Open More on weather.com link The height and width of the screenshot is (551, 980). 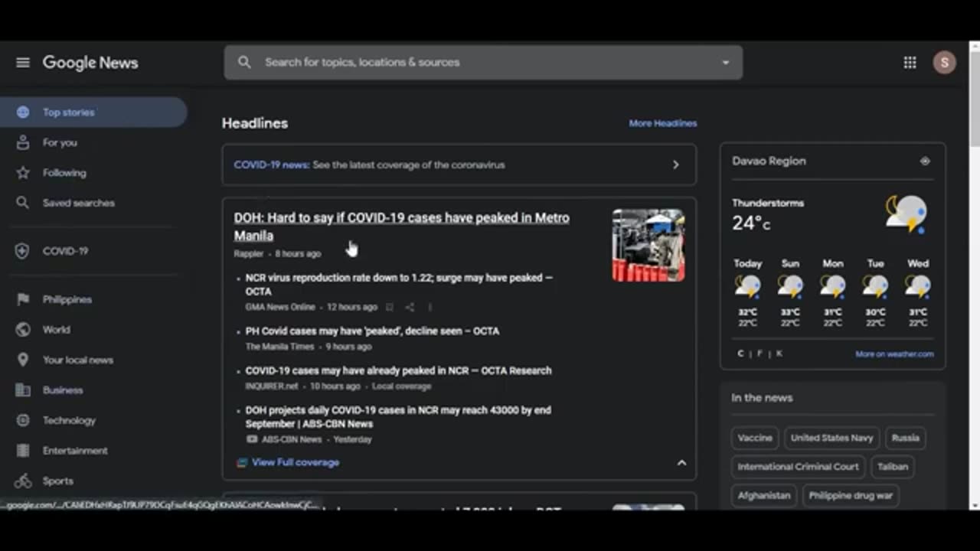[894, 354]
